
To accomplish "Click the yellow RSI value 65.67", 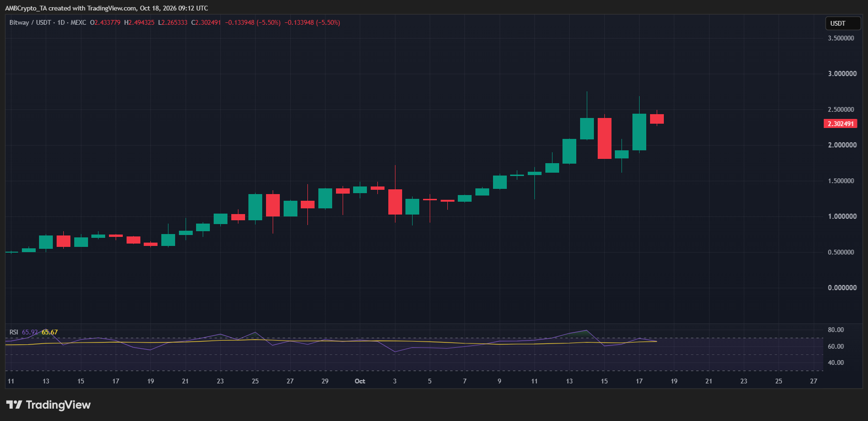I will pos(49,332).
